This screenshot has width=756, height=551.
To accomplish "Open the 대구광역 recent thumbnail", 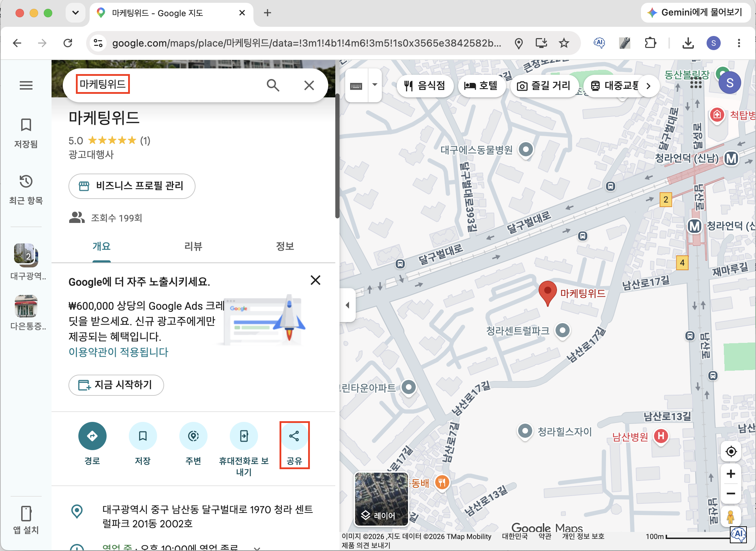I will [x=26, y=255].
